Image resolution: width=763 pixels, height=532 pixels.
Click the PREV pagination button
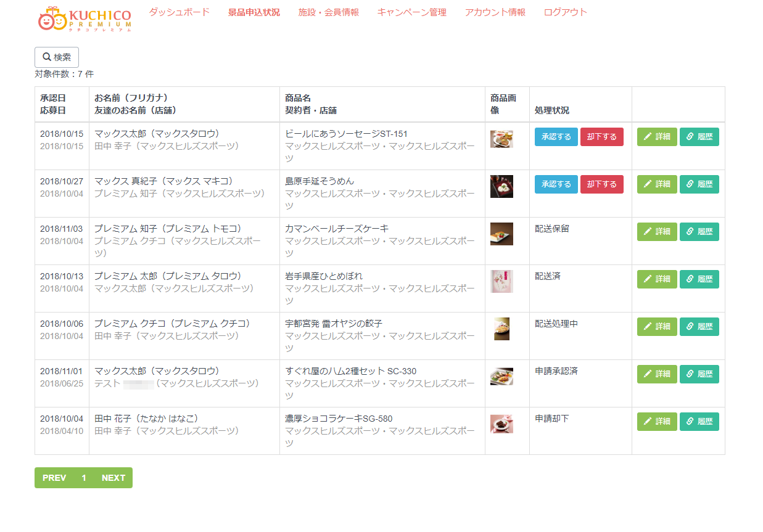54,478
